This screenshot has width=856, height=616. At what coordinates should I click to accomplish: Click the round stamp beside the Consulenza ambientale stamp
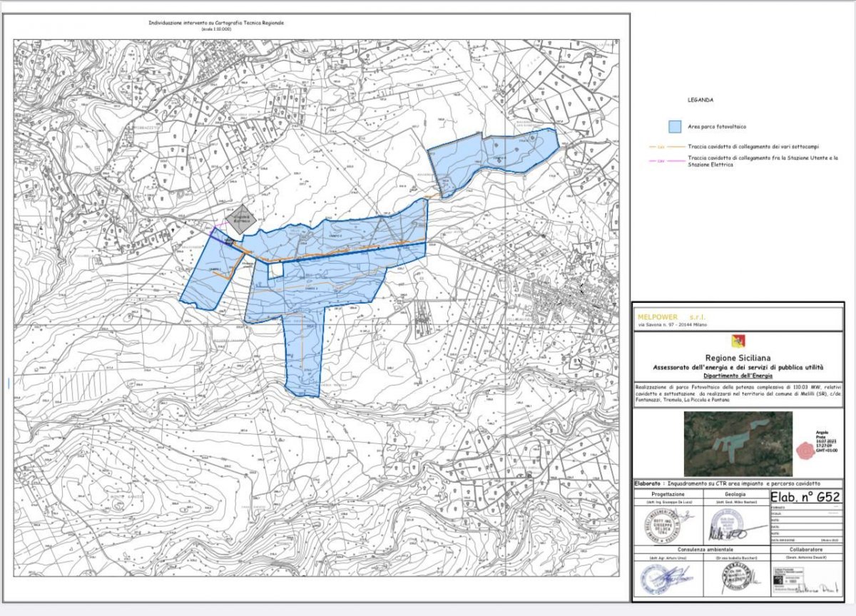pyautogui.click(x=737, y=577)
